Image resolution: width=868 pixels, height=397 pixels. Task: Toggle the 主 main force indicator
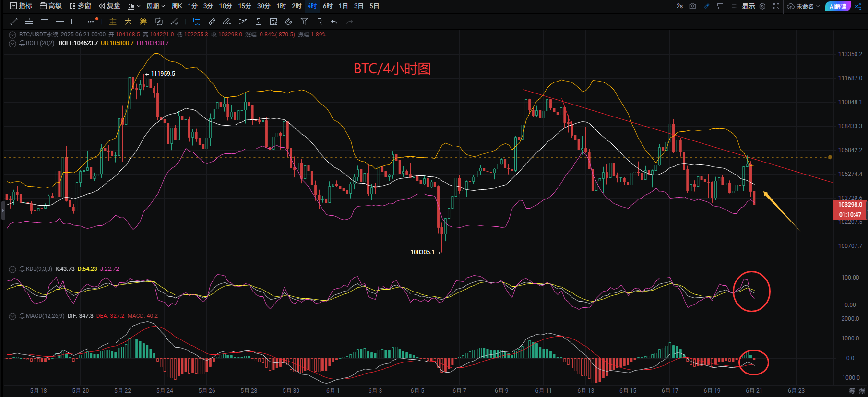click(113, 22)
